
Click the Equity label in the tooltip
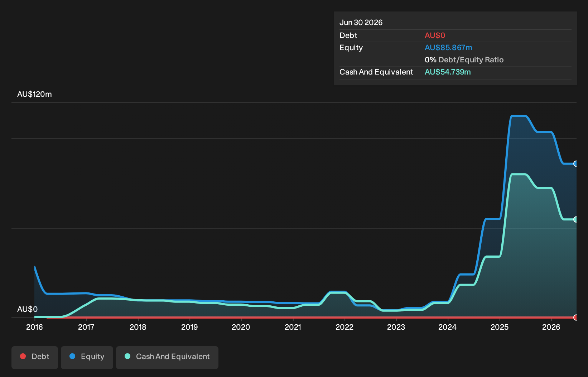coord(351,48)
